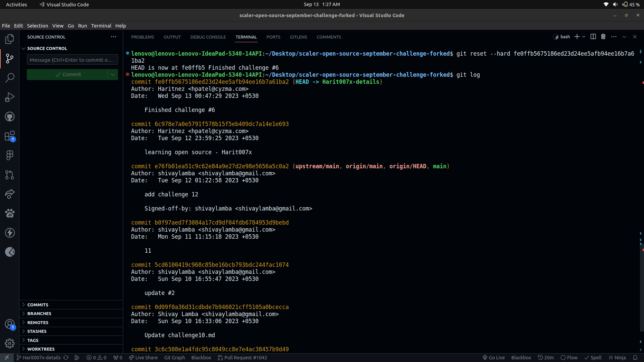Open the Source Control view icon

(10, 59)
